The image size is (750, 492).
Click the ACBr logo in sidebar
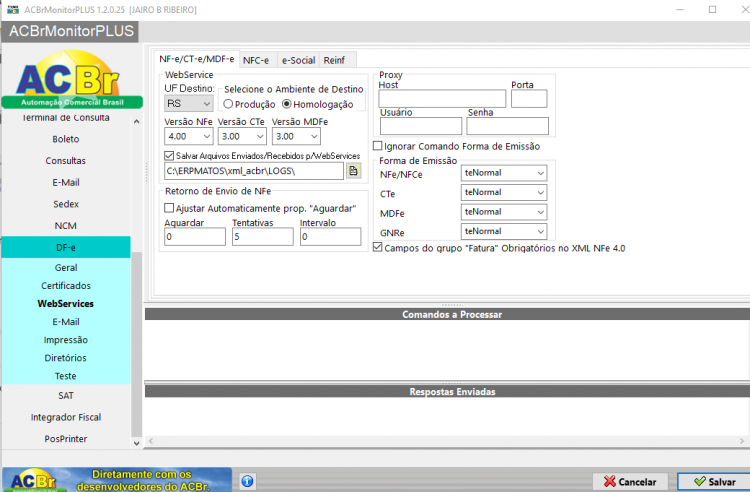point(72,79)
